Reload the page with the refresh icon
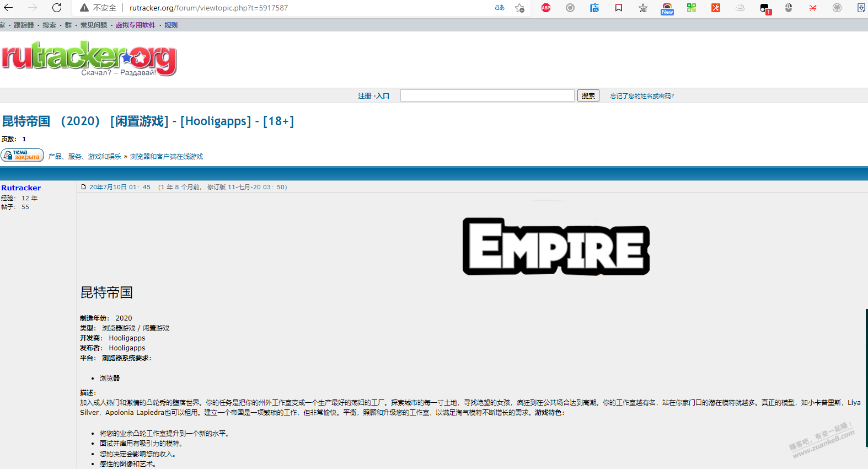Viewport: 868px width, 469px height. coord(57,8)
